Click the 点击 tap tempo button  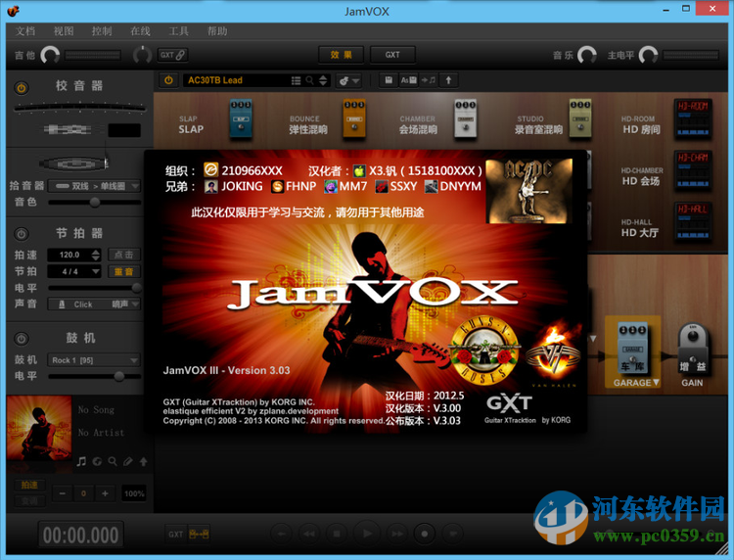[124, 255]
